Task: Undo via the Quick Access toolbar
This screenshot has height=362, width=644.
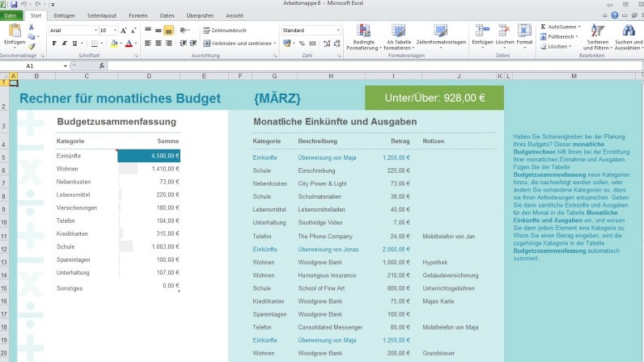Action: point(23,4)
